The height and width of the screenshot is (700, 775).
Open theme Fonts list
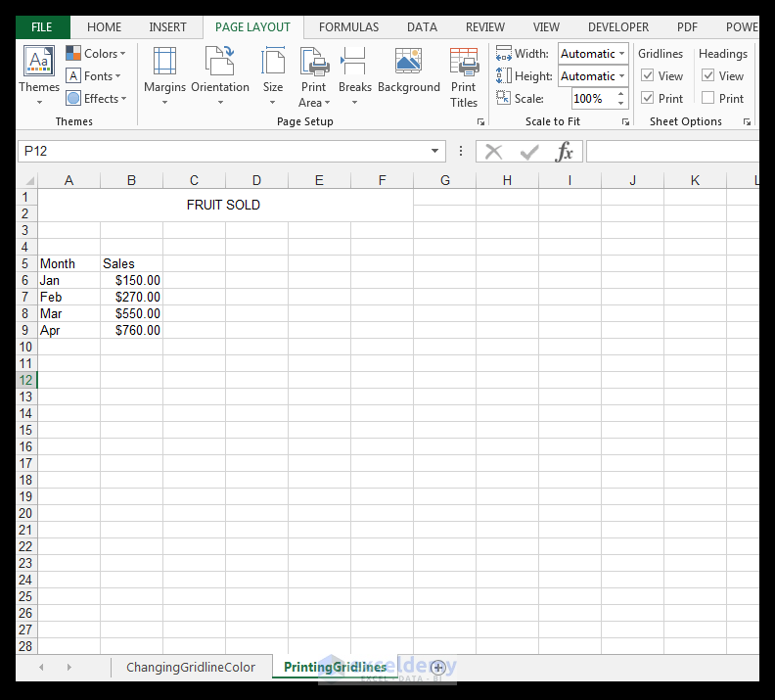pos(93,76)
